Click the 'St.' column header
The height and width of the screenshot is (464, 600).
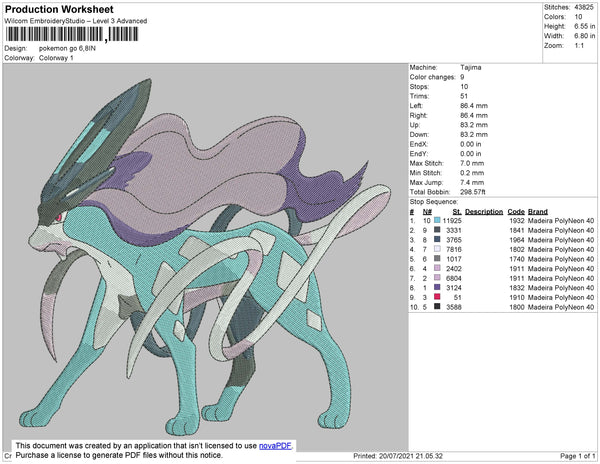pyautogui.click(x=457, y=212)
